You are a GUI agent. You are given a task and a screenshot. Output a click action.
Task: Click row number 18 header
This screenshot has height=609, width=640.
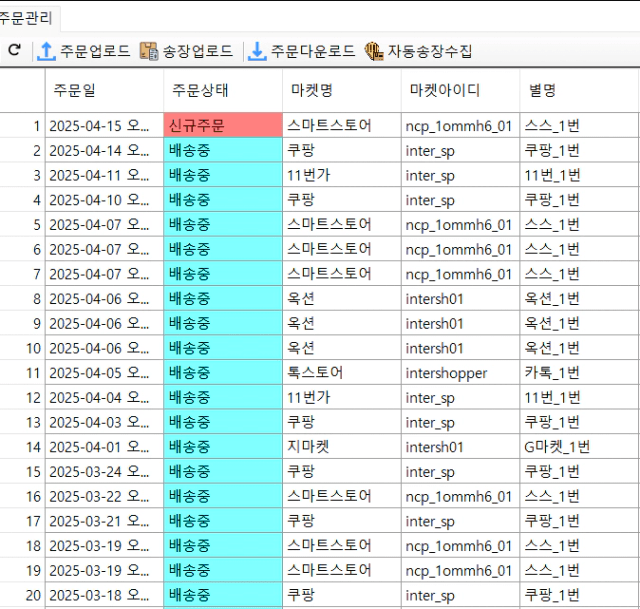[22, 545]
